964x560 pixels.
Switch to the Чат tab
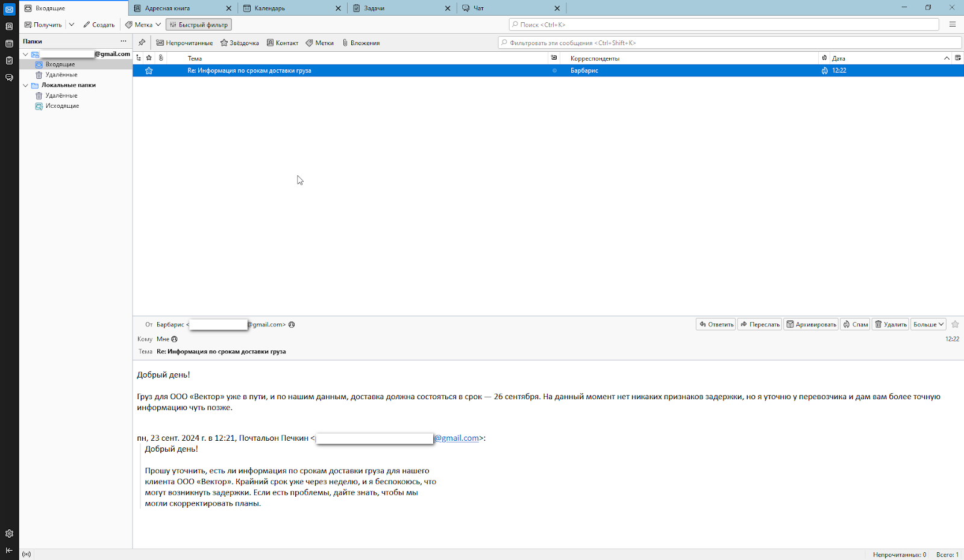click(x=512, y=8)
